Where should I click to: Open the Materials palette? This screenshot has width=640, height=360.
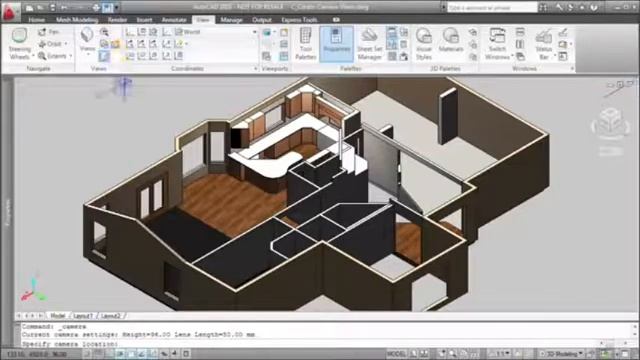coord(451,40)
